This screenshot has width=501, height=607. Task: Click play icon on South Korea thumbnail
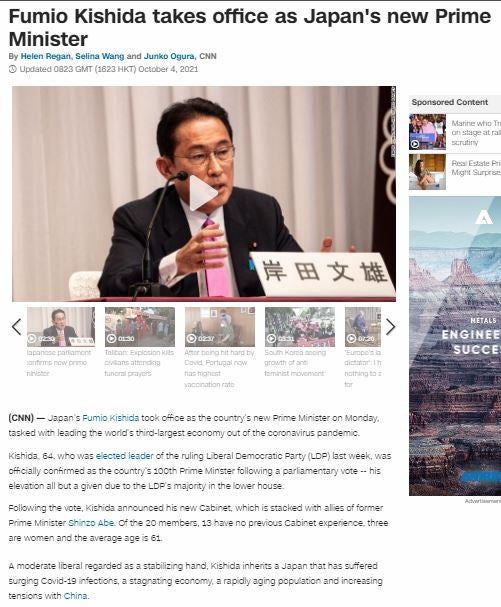click(271, 338)
